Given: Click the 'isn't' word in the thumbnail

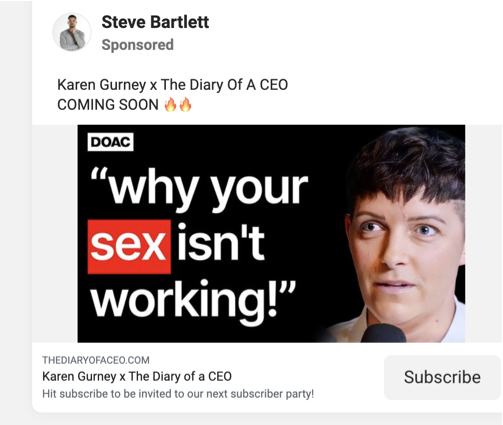Looking at the screenshot, I should tap(221, 241).
